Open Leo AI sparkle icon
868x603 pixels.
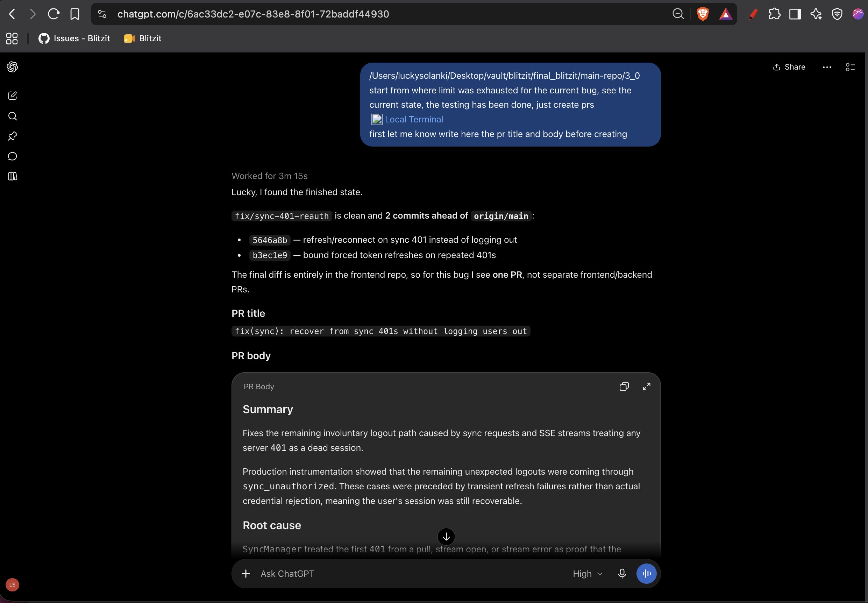pos(816,14)
